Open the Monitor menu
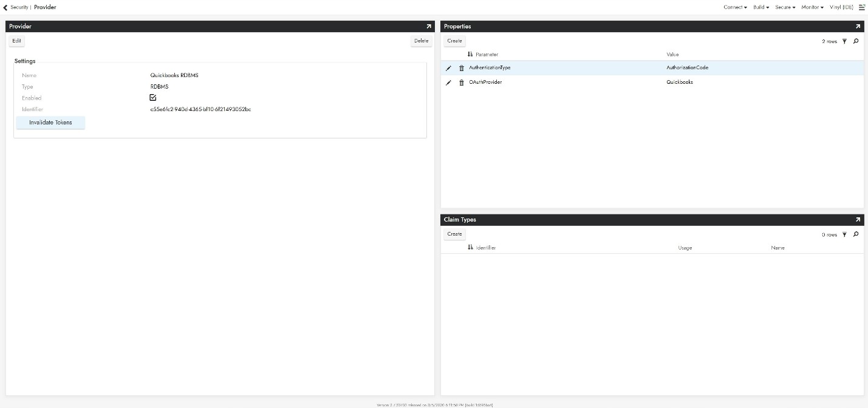The width and height of the screenshot is (868, 408). pyautogui.click(x=812, y=7)
